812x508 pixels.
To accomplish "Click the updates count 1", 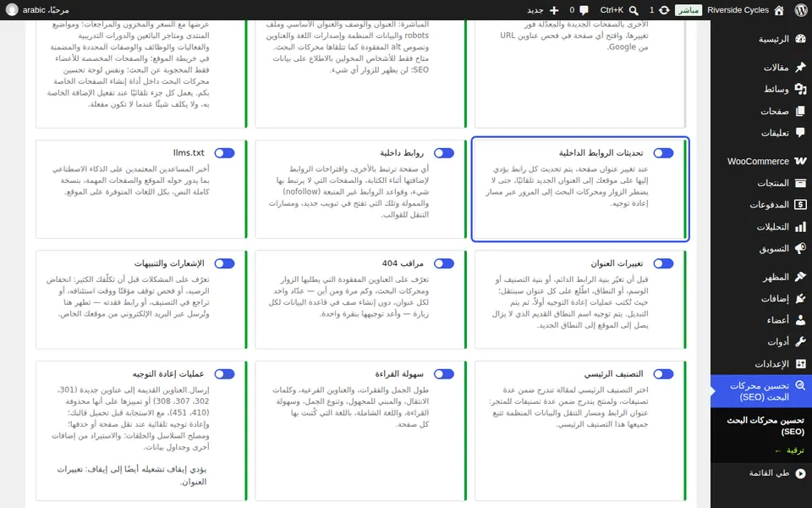I will [652, 10].
